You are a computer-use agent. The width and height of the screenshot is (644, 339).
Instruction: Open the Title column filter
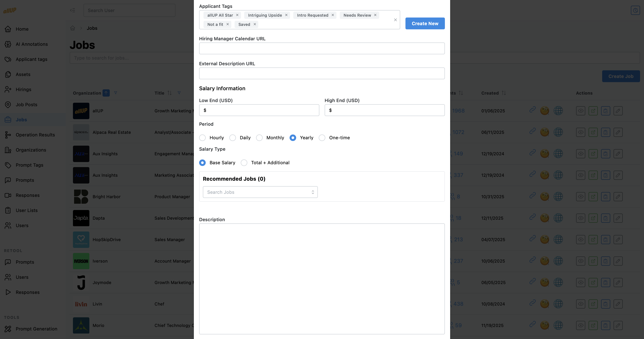click(179, 93)
